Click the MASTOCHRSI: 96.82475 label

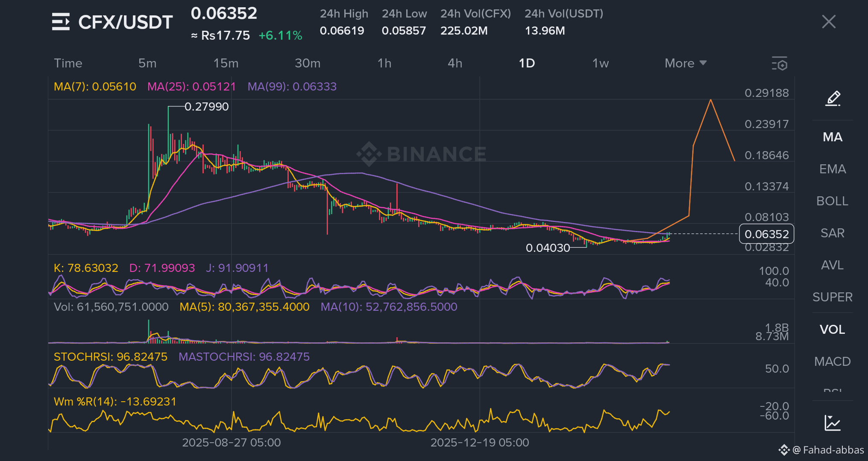tap(244, 357)
